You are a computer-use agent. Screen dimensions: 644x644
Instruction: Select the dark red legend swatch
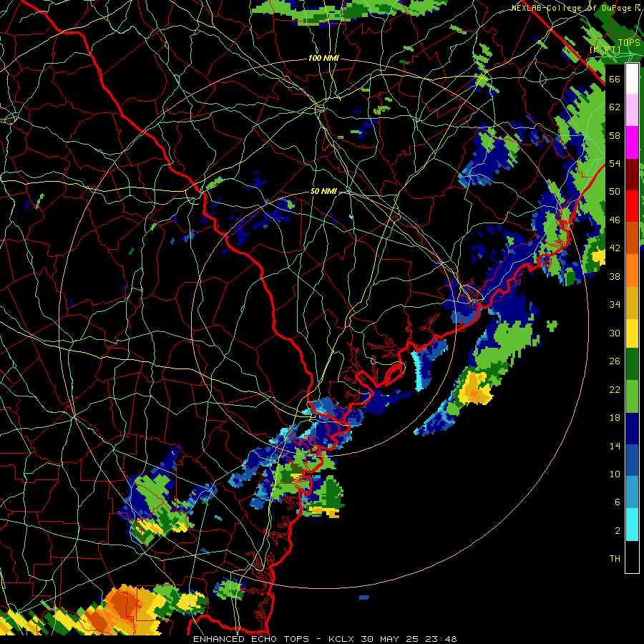(x=632, y=175)
